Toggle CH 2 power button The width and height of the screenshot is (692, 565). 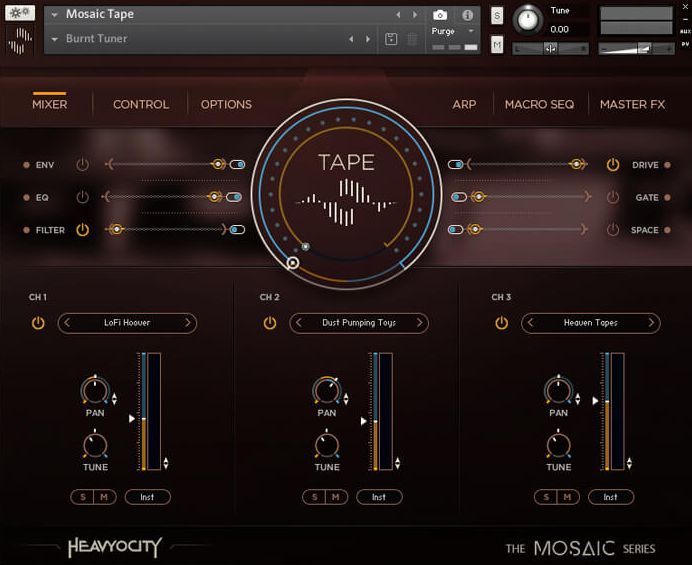[270, 323]
